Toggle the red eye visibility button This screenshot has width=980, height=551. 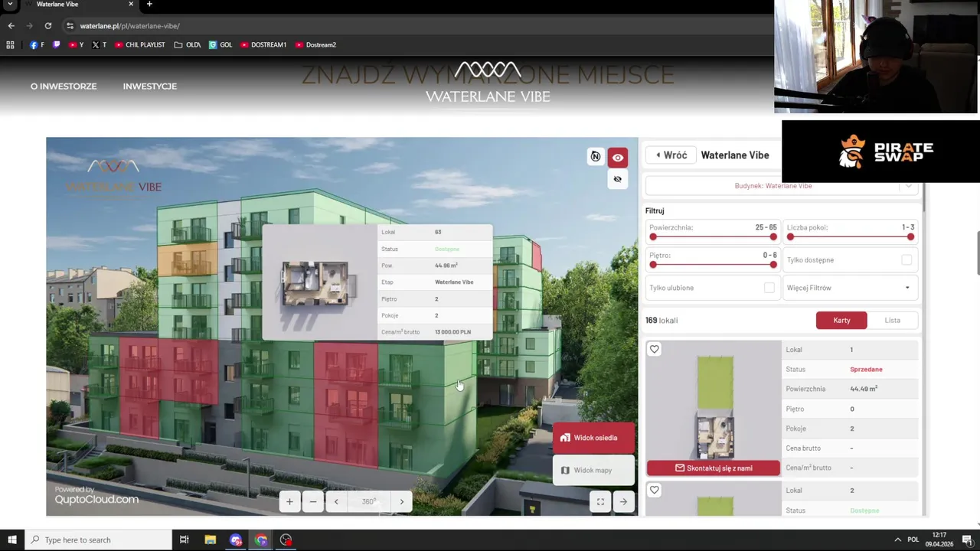point(618,158)
